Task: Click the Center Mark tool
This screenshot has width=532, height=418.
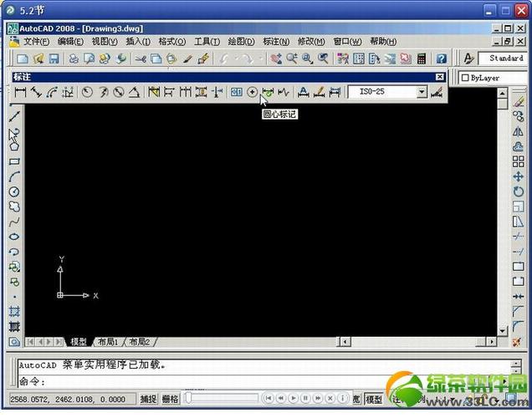Action: pyautogui.click(x=252, y=92)
